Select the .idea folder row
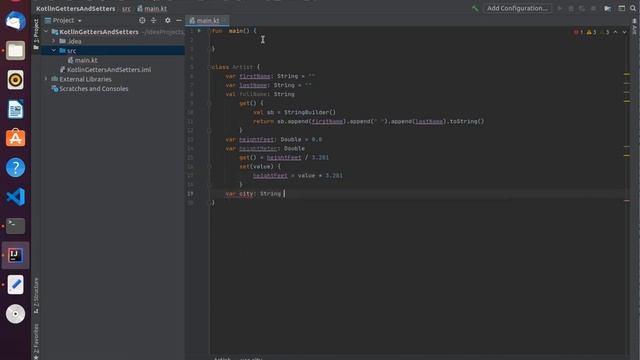640x360 pixels. tap(113, 41)
